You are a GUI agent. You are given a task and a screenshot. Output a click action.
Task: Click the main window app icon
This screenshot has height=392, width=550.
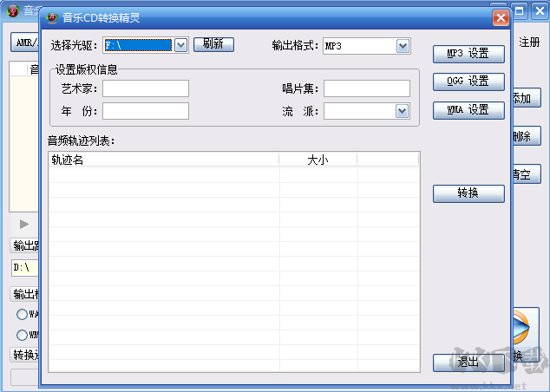[13, 10]
